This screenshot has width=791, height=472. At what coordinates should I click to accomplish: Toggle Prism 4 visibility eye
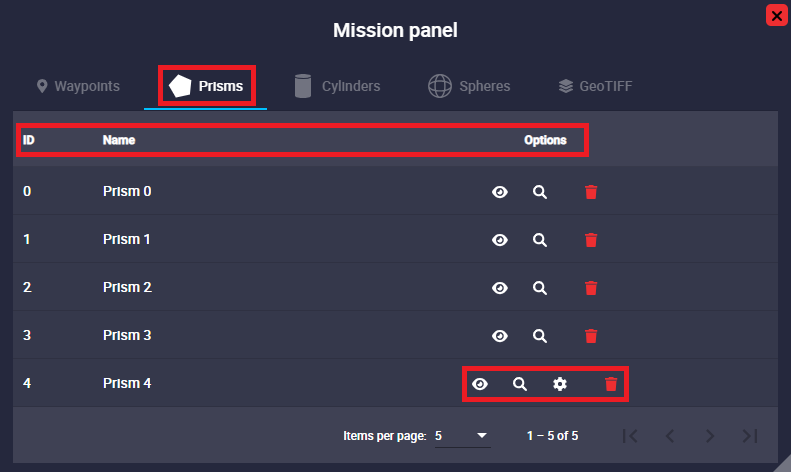pos(480,384)
